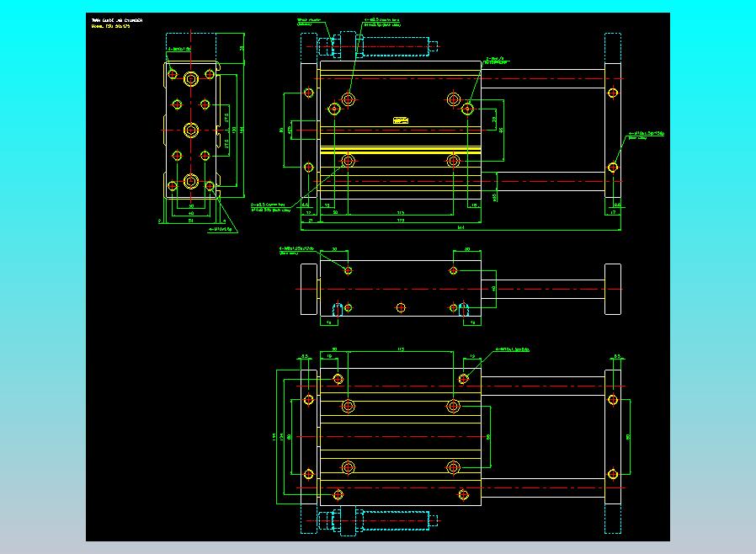The width and height of the screenshot is (756, 554).
Task: Pick the "4-M10x1.5p" leader note under end view
Action: pyautogui.click(x=221, y=230)
